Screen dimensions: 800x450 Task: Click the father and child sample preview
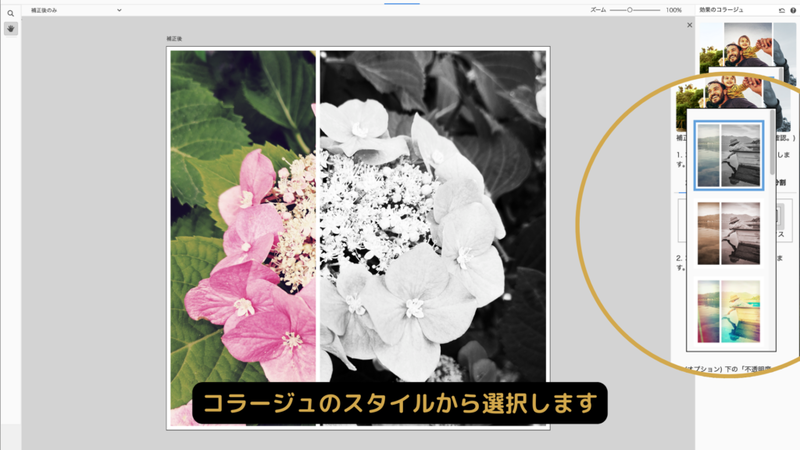(748, 44)
